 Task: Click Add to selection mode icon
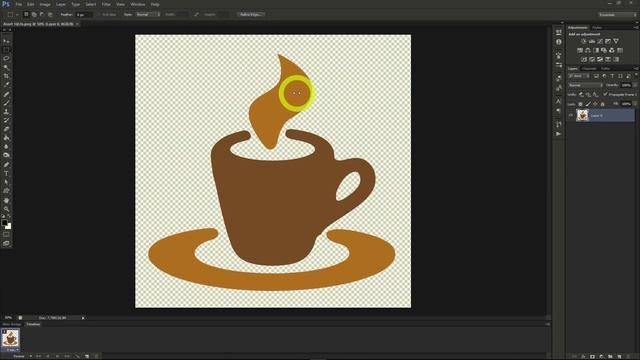point(34,14)
